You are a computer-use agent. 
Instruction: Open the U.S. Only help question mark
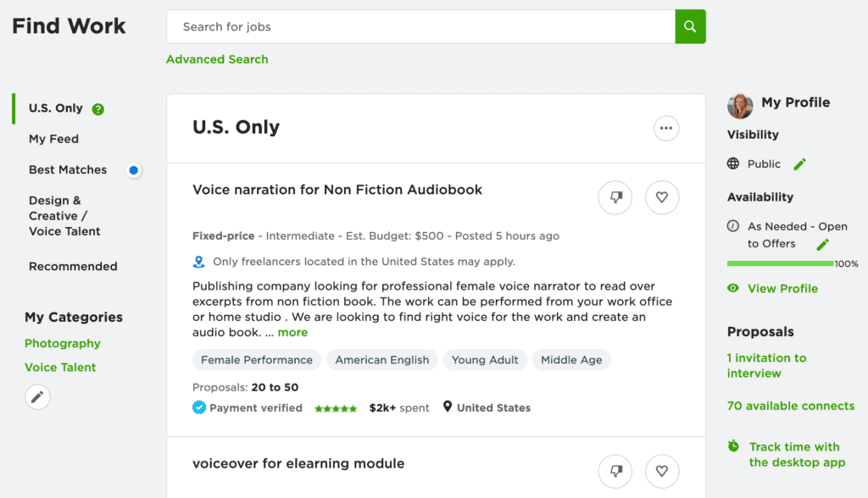(x=98, y=109)
